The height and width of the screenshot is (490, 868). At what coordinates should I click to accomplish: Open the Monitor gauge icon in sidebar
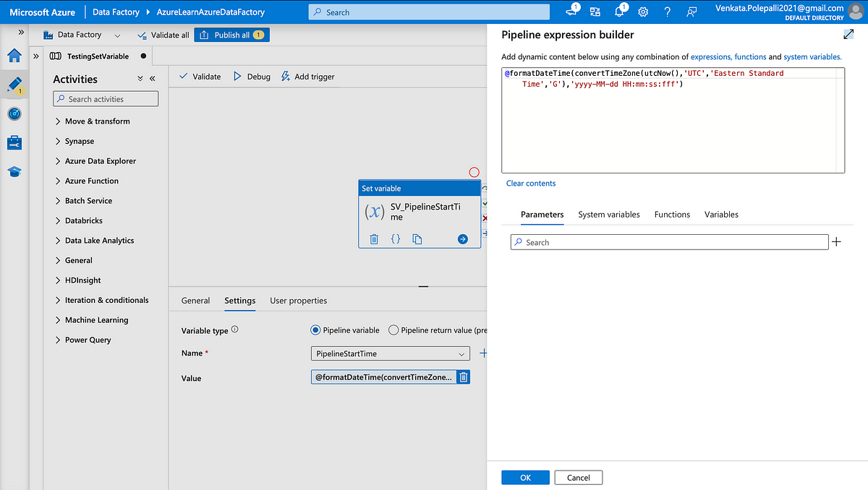click(x=14, y=113)
